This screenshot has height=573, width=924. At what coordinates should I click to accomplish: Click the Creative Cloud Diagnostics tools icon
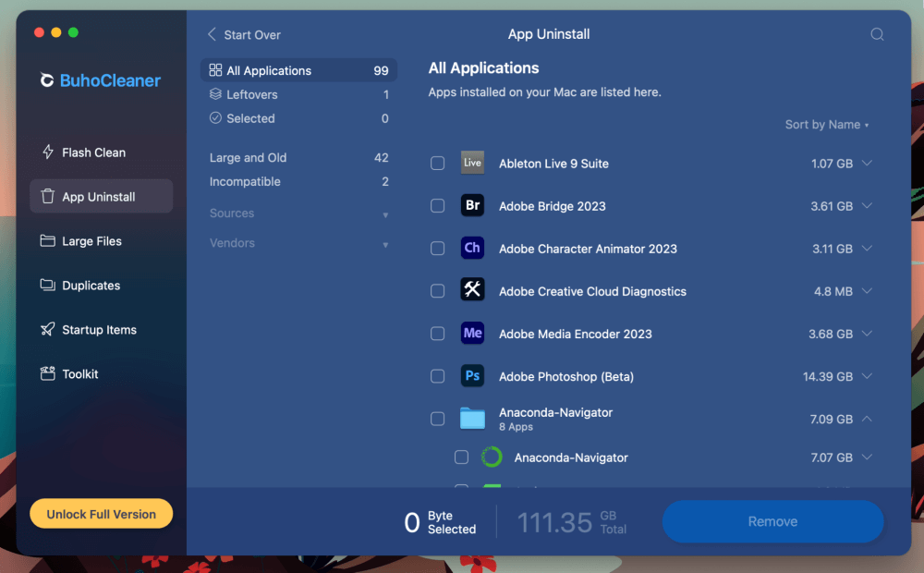coord(472,290)
